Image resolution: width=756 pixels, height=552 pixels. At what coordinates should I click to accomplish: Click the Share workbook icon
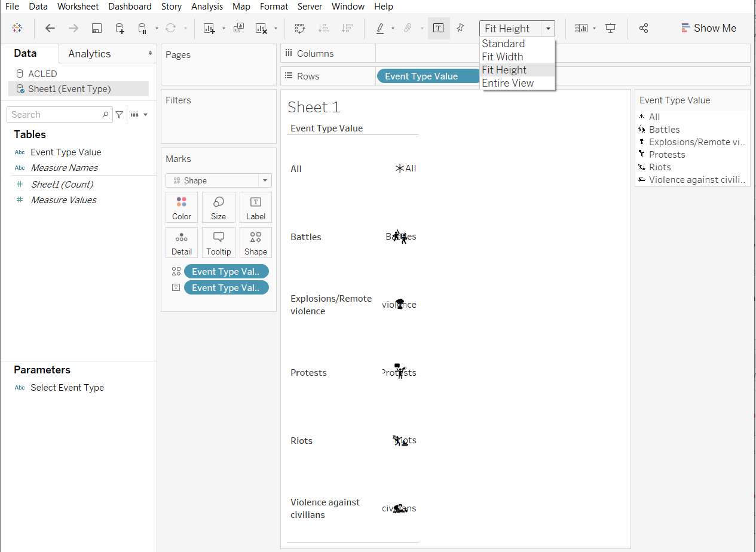tap(644, 28)
